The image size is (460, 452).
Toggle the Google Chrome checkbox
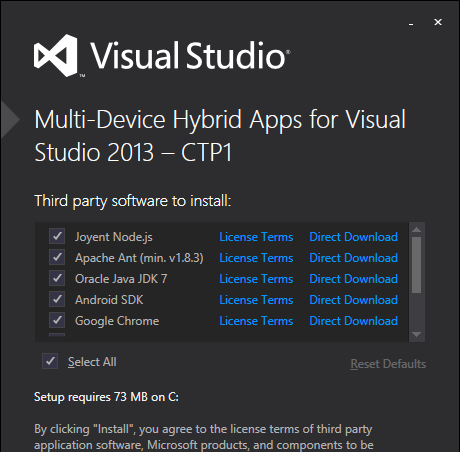click(x=57, y=320)
